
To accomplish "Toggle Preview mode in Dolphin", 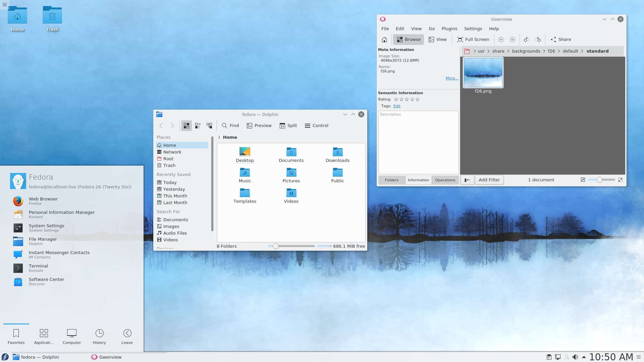I will tap(259, 125).
